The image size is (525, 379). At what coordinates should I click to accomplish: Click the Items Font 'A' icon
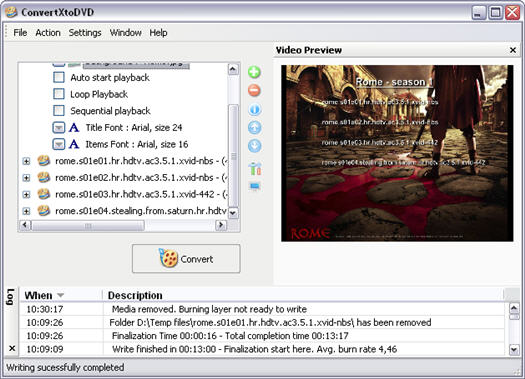point(74,144)
